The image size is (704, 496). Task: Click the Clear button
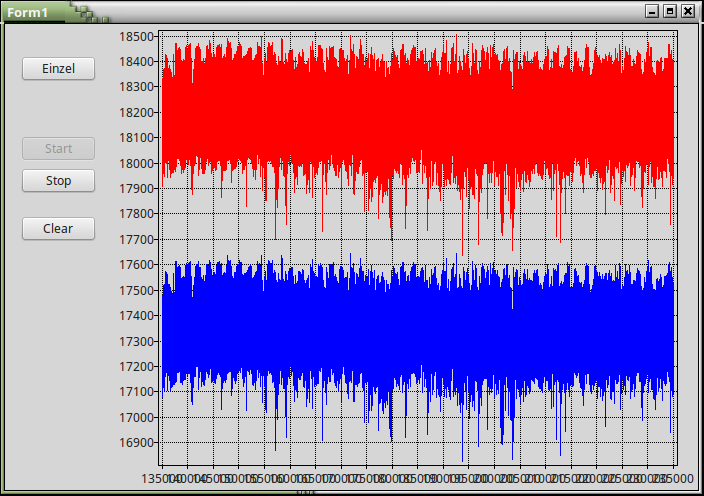click(x=58, y=228)
